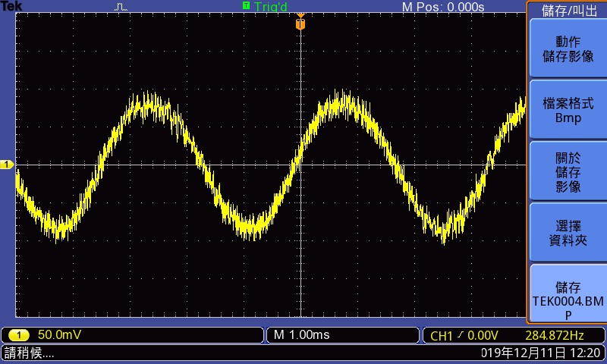Click the 儲存/叫出 menu header

coord(568,10)
